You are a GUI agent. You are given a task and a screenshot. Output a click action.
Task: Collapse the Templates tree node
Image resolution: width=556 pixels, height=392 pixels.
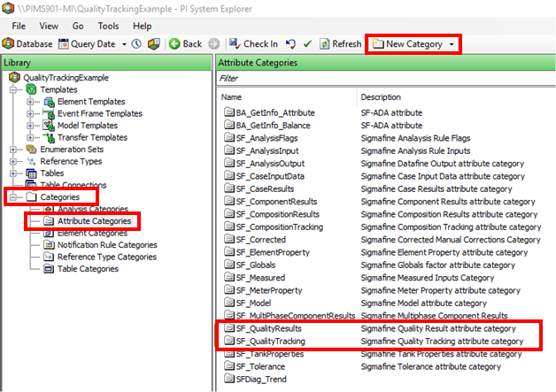click(13, 89)
